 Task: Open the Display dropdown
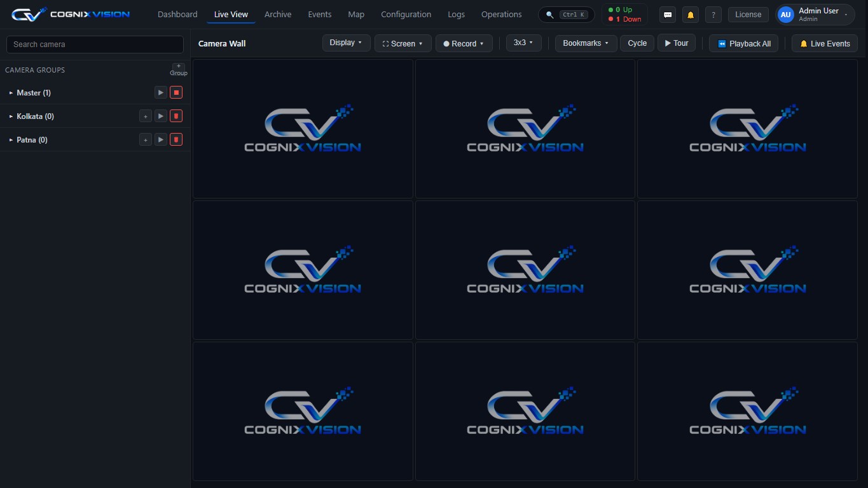point(346,43)
